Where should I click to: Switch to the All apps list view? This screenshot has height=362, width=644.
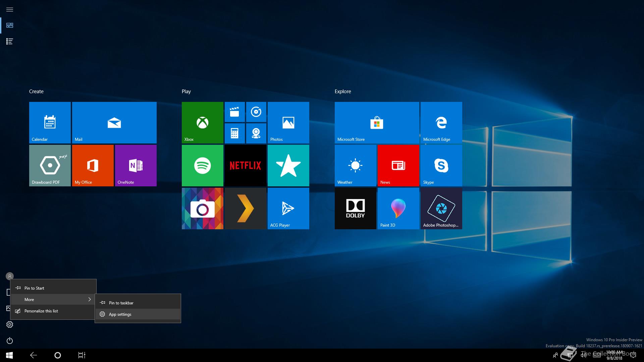10,42
